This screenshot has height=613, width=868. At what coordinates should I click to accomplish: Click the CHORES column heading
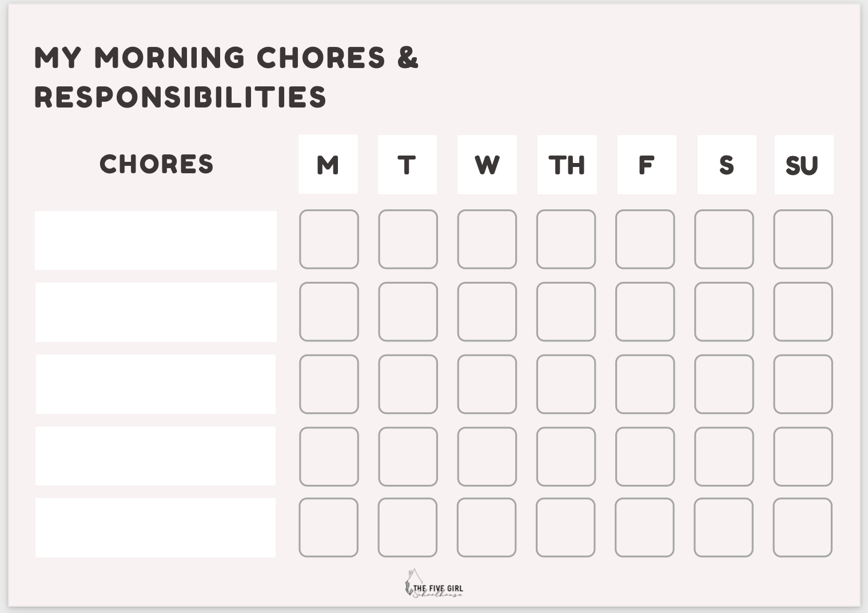[156, 164]
